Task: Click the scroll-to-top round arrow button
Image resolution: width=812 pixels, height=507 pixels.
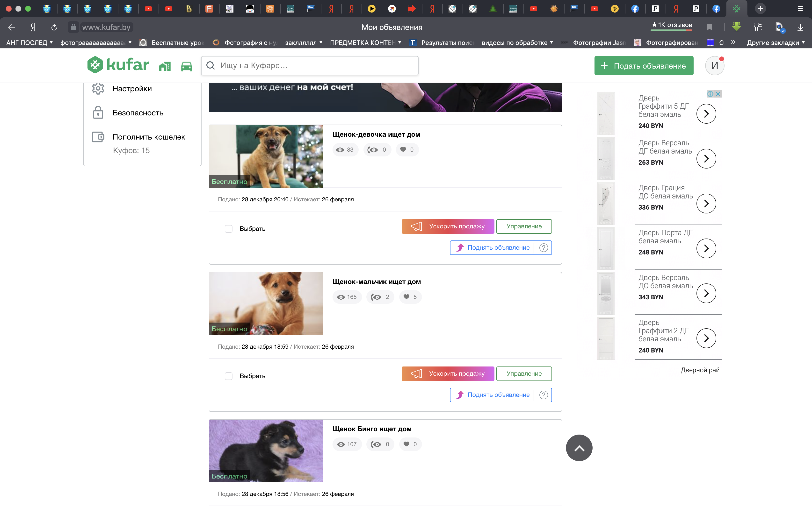Action: point(579,448)
